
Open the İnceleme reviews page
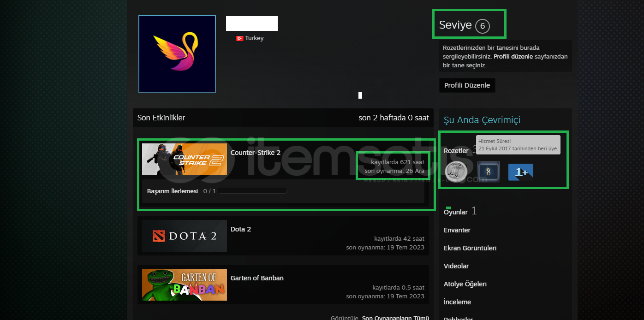pyautogui.click(x=457, y=302)
